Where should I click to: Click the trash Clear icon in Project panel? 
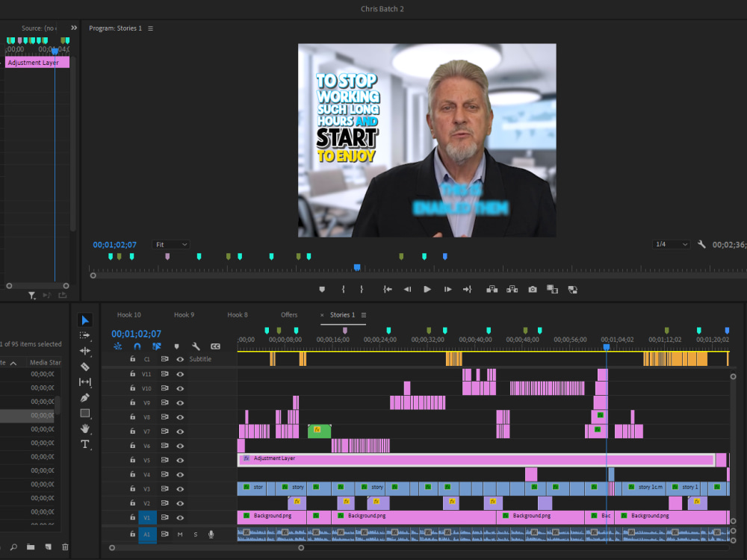pyautogui.click(x=65, y=547)
